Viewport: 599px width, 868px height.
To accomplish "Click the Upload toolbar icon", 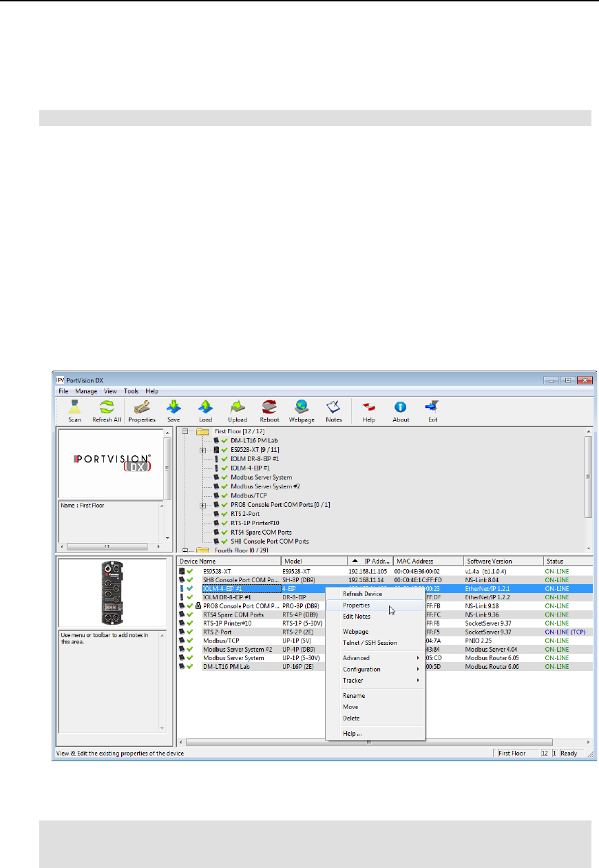I will pos(238,411).
